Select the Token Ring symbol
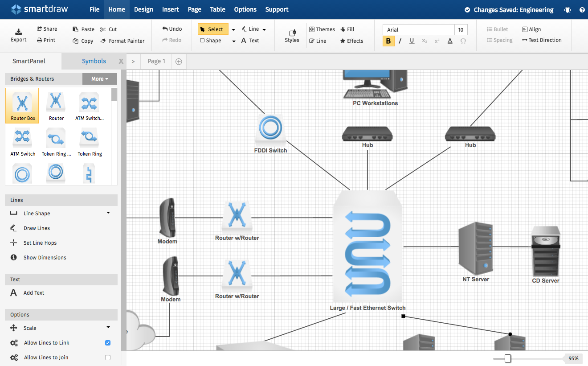This screenshot has height=366, width=588. 90,140
